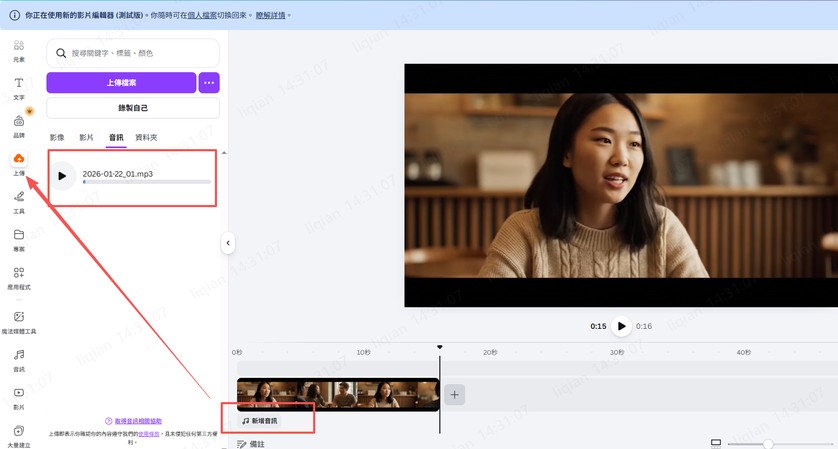The width and height of the screenshot is (838, 449).
Task: Click the plus button to add a page
Action: pos(454,395)
